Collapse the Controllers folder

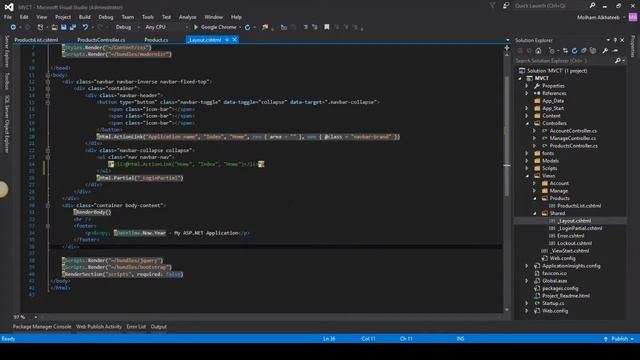click(527, 123)
